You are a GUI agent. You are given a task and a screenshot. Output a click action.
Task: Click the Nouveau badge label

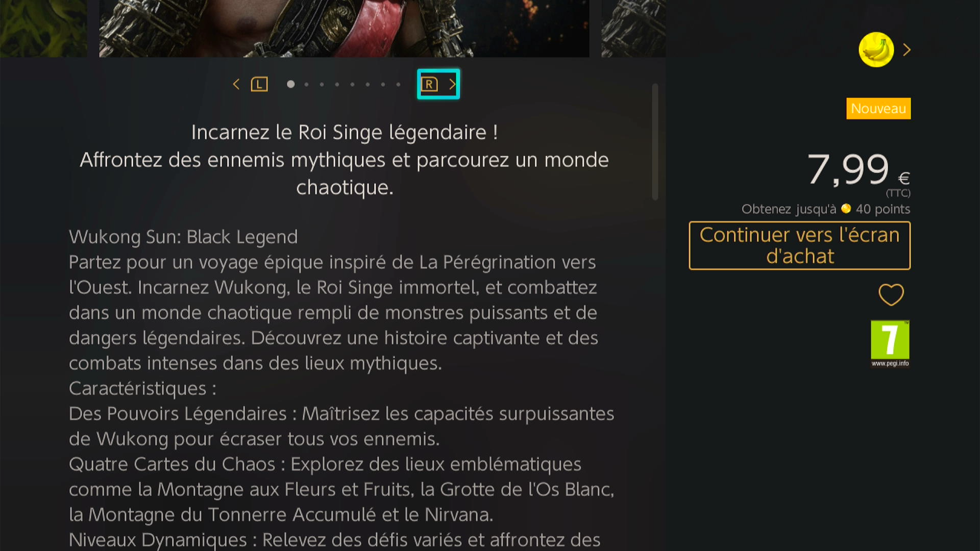(878, 109)
